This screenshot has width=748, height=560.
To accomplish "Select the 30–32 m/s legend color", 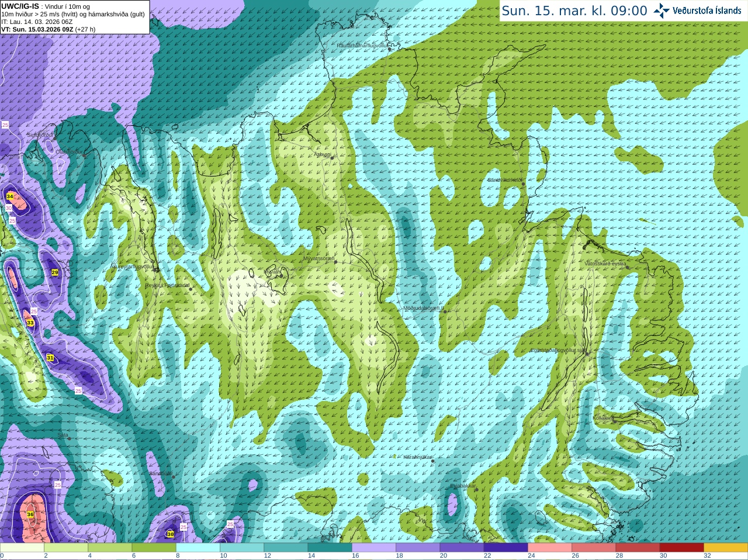I will point(682,548).
